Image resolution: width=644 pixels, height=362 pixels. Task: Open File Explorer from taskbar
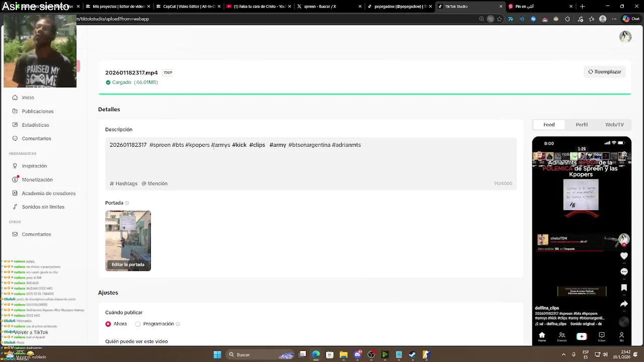[344, 354]
